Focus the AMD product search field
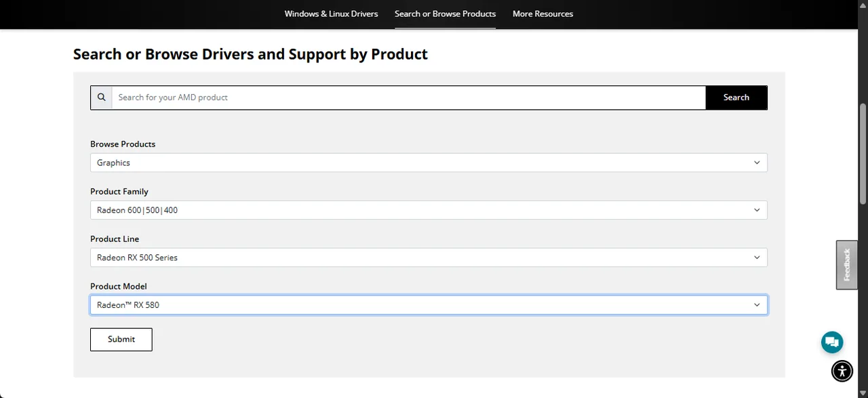Screen dimensions: 868x398 (408, 98)
